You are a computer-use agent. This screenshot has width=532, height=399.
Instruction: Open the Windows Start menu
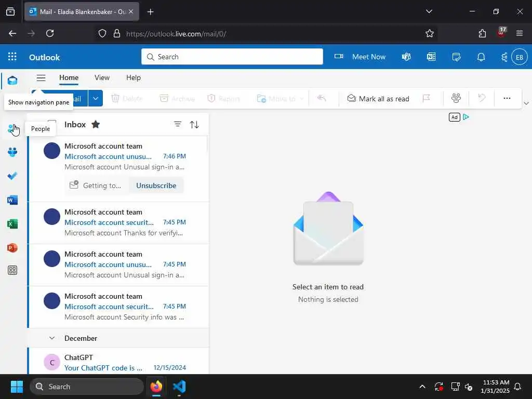17,387
